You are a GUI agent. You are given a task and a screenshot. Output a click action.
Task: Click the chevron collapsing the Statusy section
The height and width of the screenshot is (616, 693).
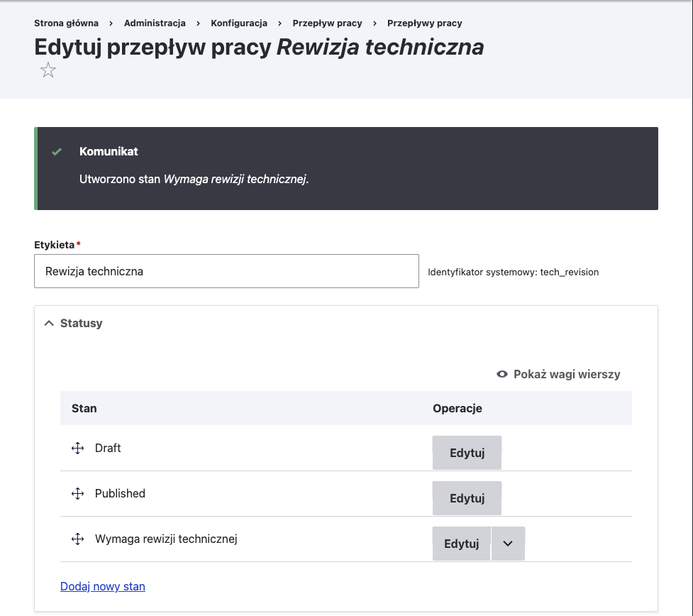point(48,322)
